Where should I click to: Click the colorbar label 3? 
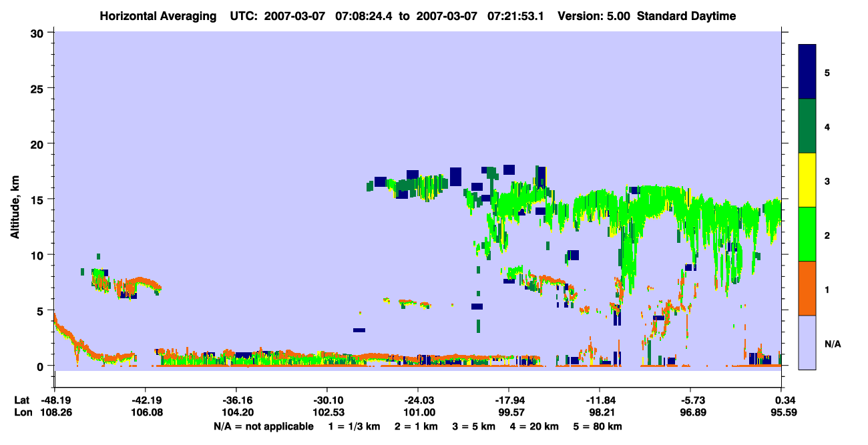(827, 181)
